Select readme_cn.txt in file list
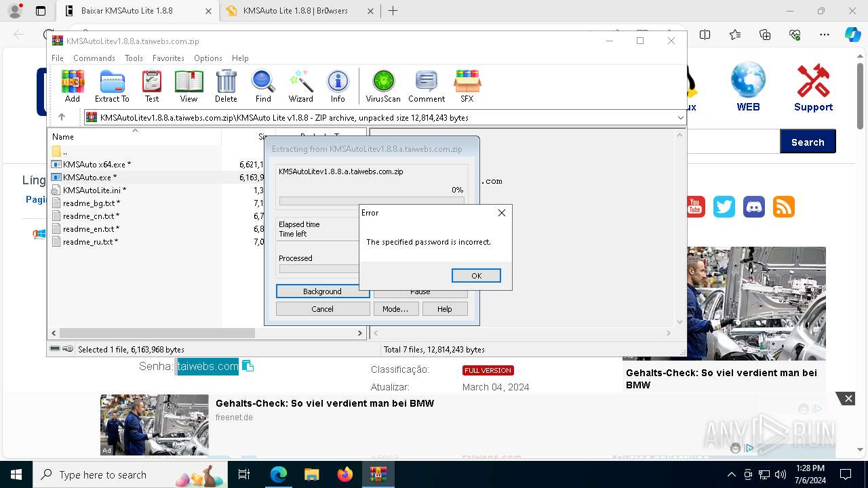Image resolution: width=868 pixels, height=488 pixels. click(86, 216)
